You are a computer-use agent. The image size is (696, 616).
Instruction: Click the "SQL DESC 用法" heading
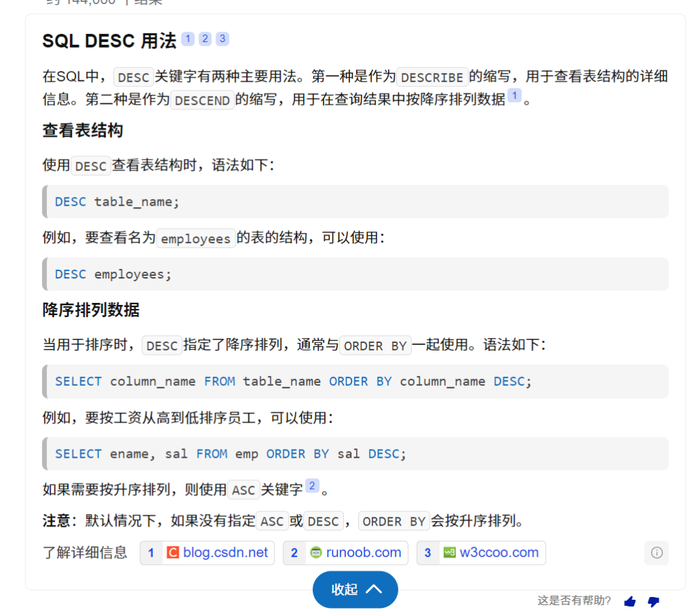109,41
